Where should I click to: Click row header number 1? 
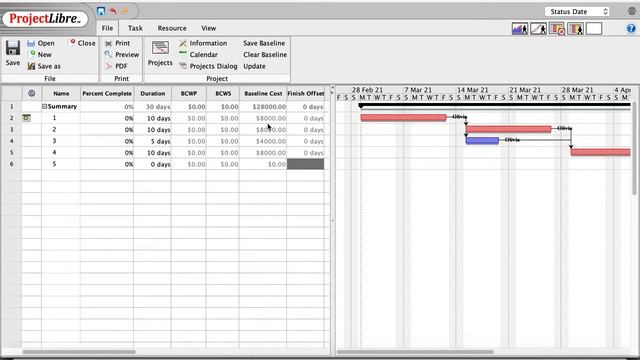pos(11,106)
